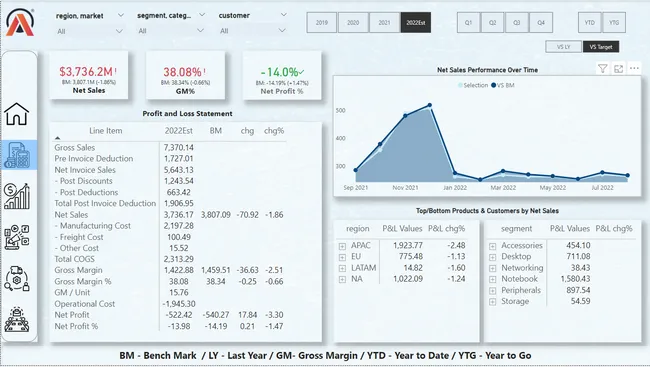Click Gross Margin value 1,422.88
650x367 pixels.
click(179, 270)
